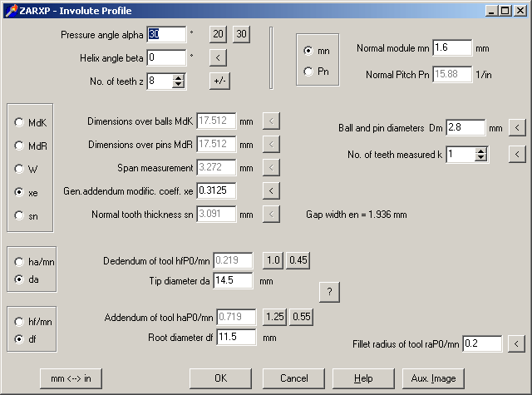Set dedendum of tool to 1.0 preset
This screenshot has width=532, height=395.
273,260
